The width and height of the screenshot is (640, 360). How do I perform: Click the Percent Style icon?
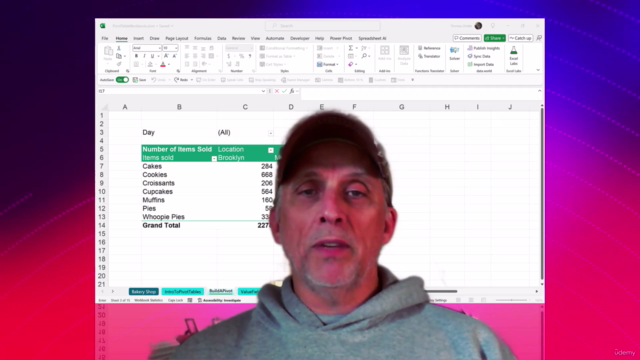[x=242, y=56]
